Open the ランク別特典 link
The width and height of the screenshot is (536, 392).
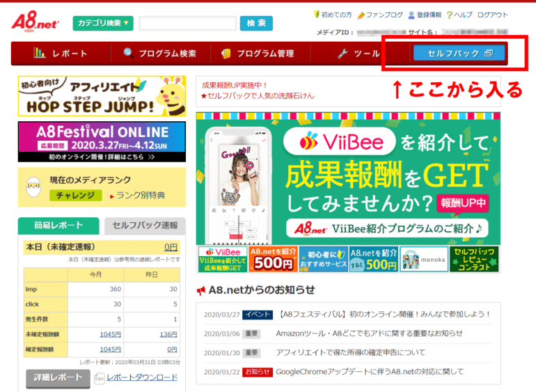point(141,196)
